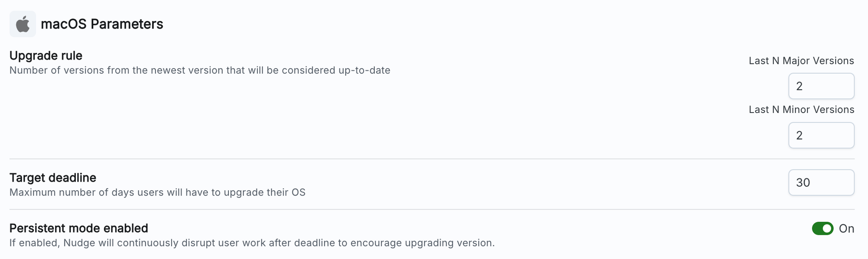Image resolution: width=868 pixels, height=259 pixels.
Task: Click the On text next to the toggle
Action: [848, 229]
